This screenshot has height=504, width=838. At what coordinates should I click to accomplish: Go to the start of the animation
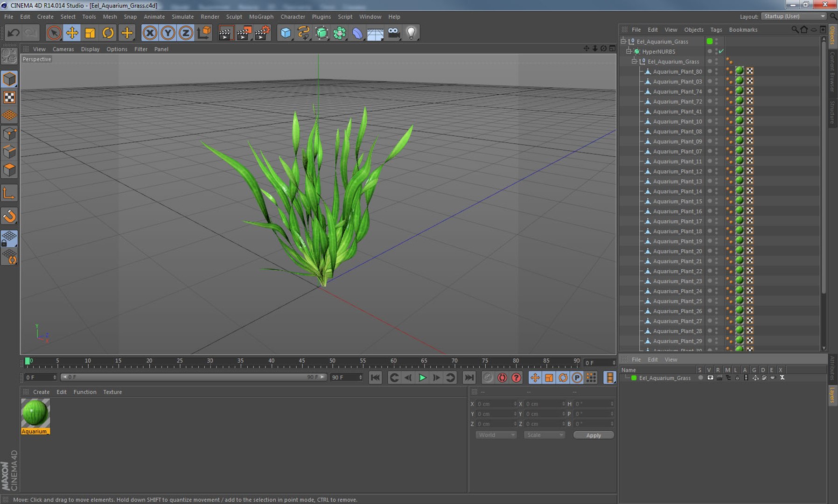click(x=375, y=378)
